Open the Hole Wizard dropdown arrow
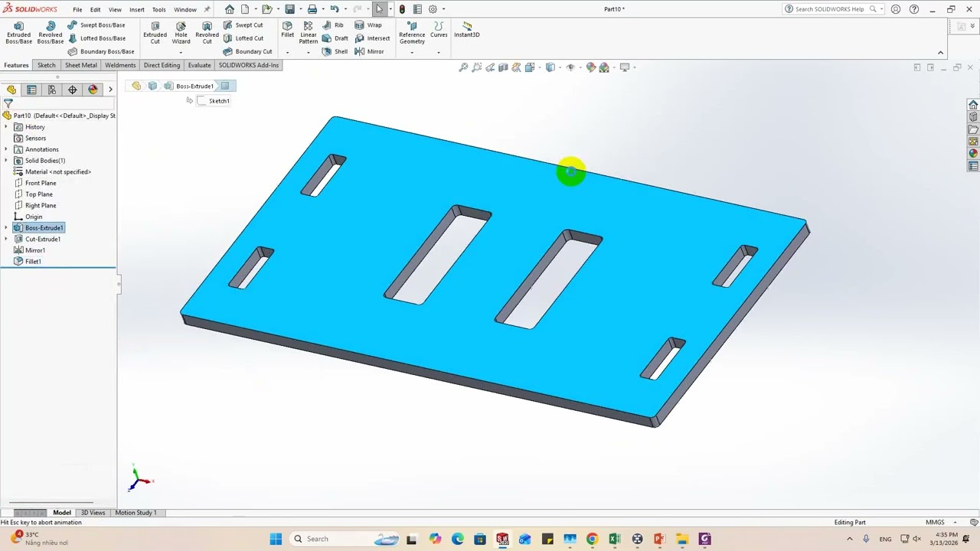Image resolution: width=980 pixels, height=551 pixels. coord(181,52)
